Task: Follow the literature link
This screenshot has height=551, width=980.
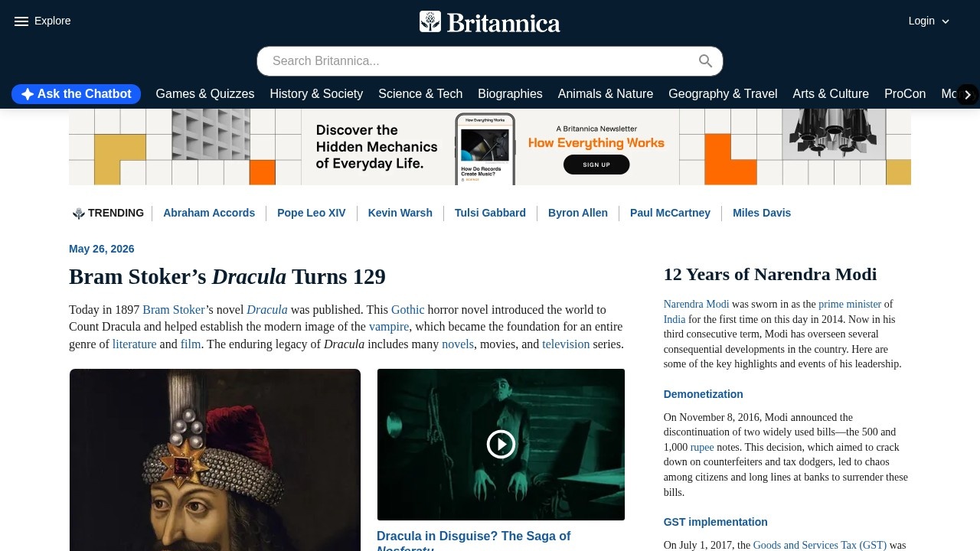Action: [135, 344]
